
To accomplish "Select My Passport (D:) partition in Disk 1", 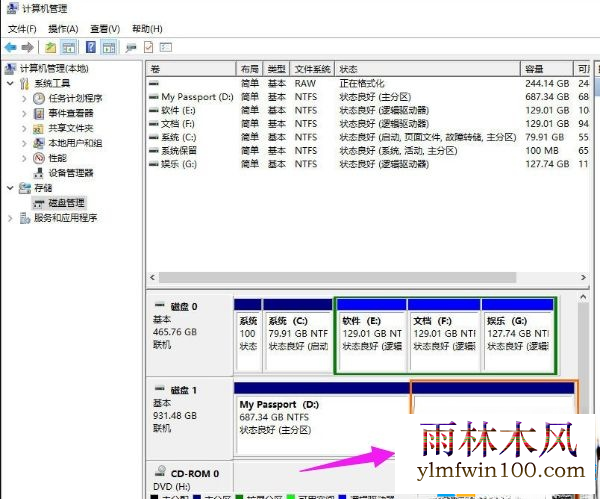I will [x=321, y=419].
